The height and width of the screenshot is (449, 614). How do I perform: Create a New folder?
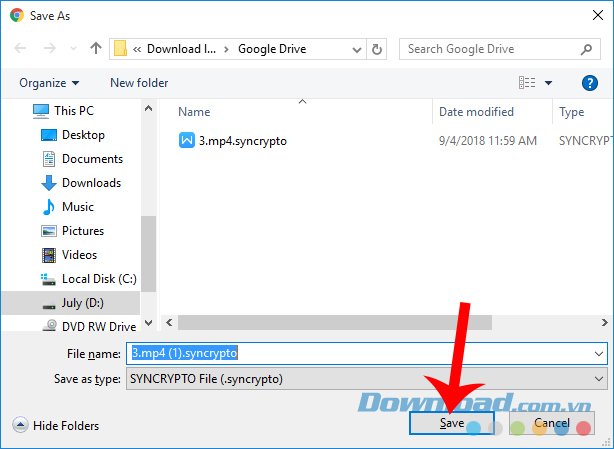pos(139,83)
